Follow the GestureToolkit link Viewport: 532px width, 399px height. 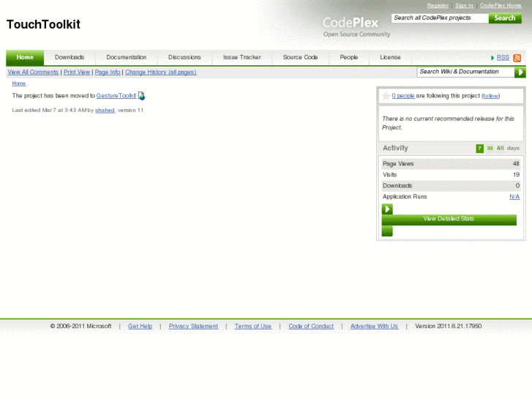tap(116, 96)
